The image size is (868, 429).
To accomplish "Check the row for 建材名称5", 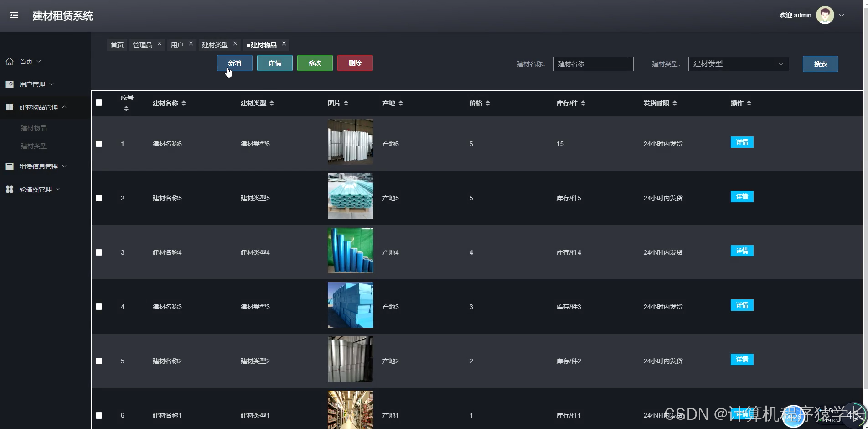I will coord(99,198).
